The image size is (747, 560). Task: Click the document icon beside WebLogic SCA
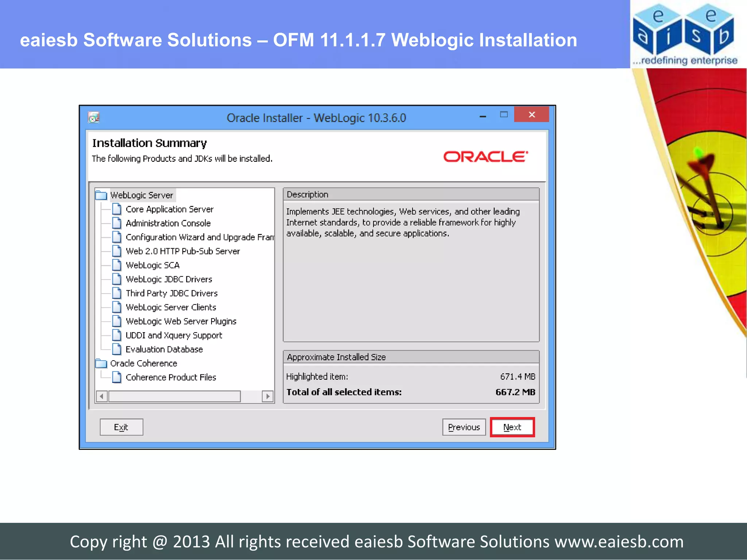tap(117, 265)
